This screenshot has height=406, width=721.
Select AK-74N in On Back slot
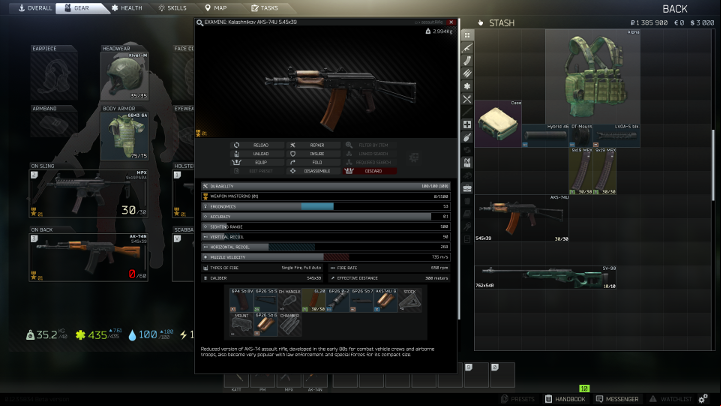coord(88,257)
